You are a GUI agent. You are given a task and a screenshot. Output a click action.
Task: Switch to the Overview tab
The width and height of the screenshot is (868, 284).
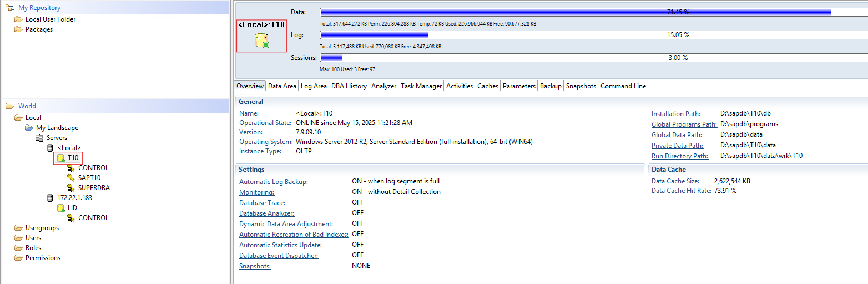(x=250, y=86)
